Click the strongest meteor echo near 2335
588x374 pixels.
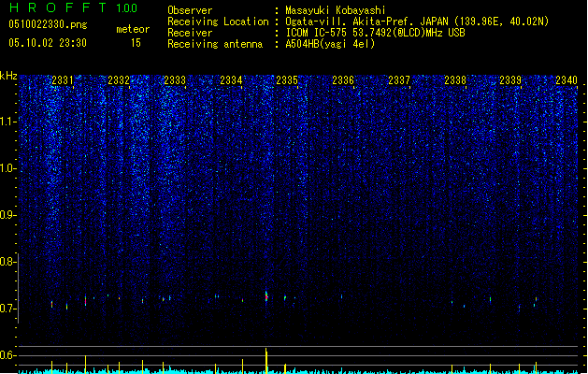coord(266,296)
